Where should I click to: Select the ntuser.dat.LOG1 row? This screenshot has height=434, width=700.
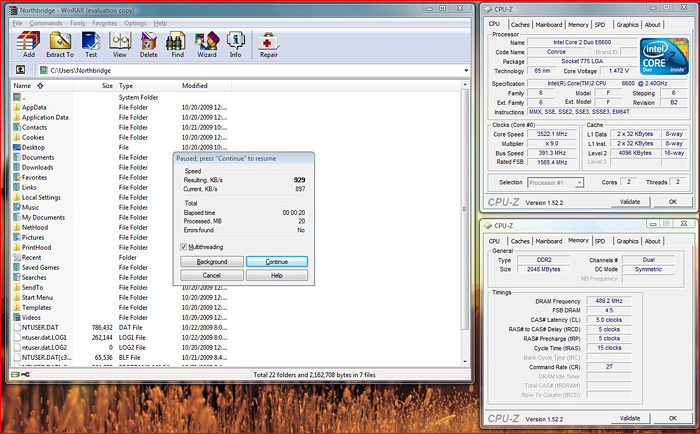(121, 338)
